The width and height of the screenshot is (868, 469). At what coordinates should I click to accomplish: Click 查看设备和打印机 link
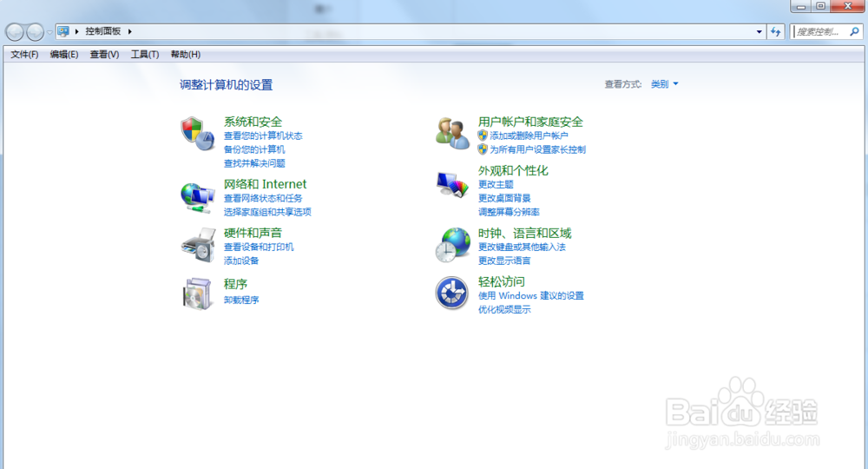pyautogui.click(x=259, y=247)
